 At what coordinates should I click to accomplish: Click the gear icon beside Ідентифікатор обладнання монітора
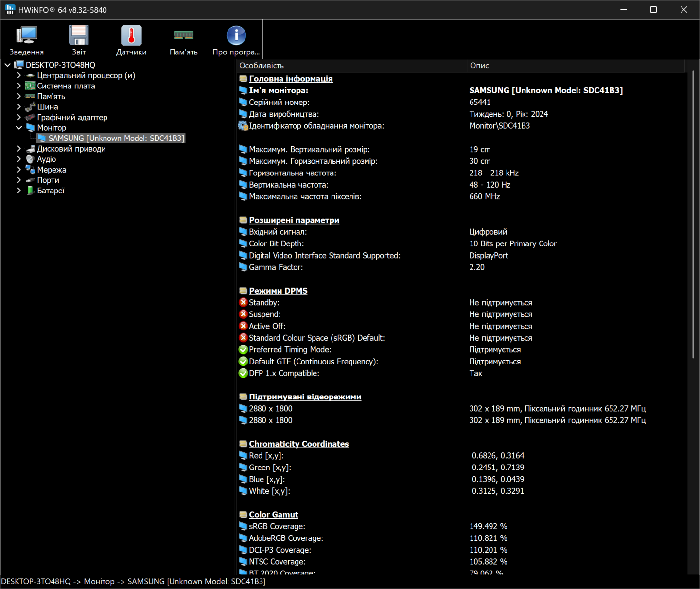click(x=243, y=126)
